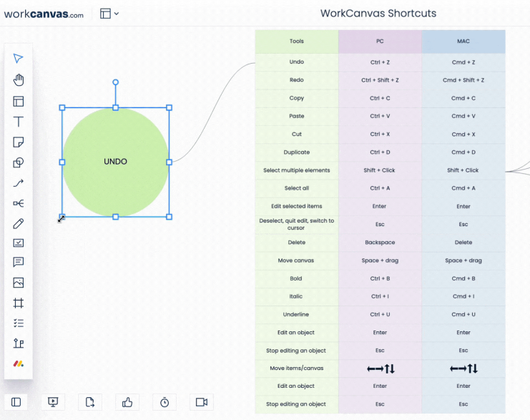Select the 'Cmd + A' cell
Screen dimensions: 530x420
(x=463, y=188)
